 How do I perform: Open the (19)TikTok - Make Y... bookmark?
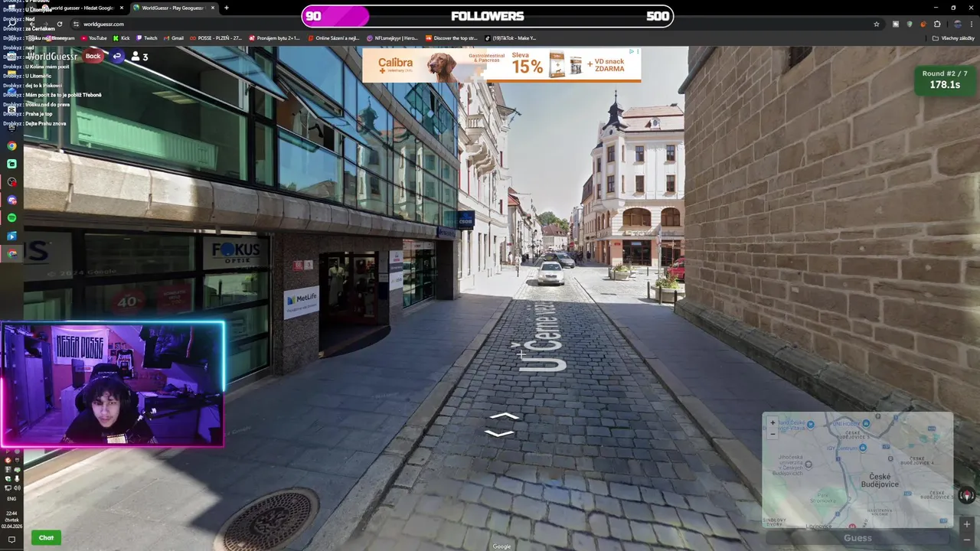click(511, 37)
